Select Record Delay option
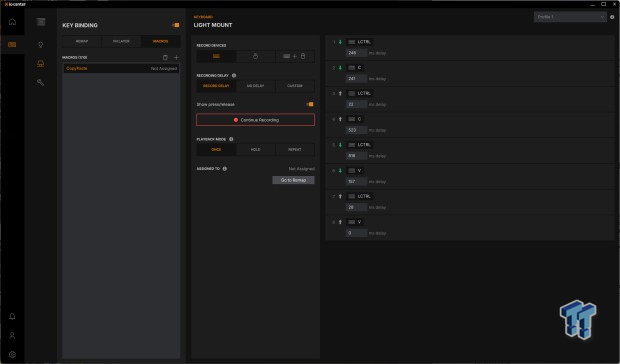 click(216, 86)
